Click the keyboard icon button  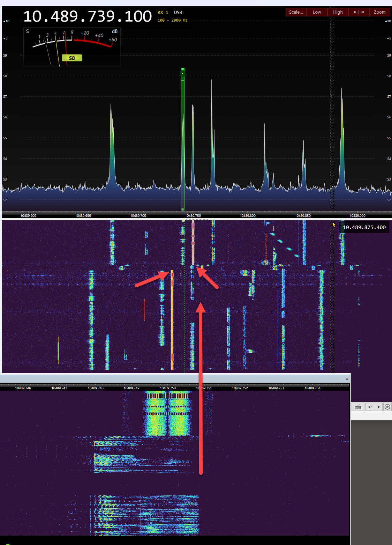click(x=358, y=407)
